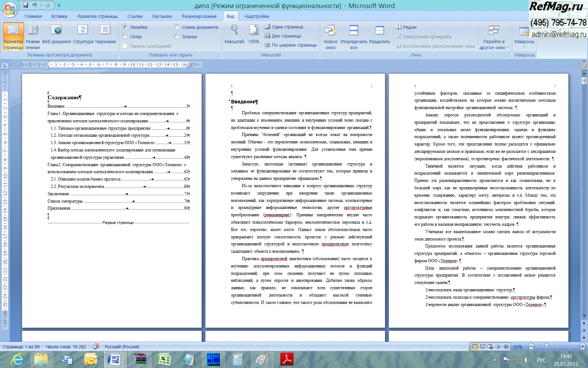Viewport: 588px width, 368px height.
Task: Select По ширине страницы option
Action: (291, 45)
